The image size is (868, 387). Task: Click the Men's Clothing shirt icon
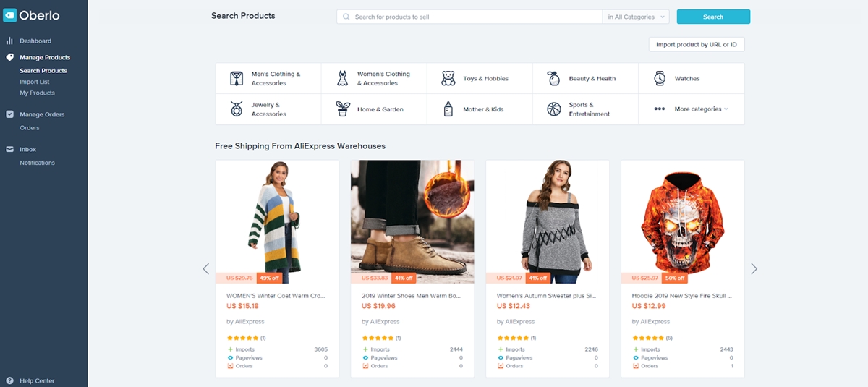tap(237, 78)
